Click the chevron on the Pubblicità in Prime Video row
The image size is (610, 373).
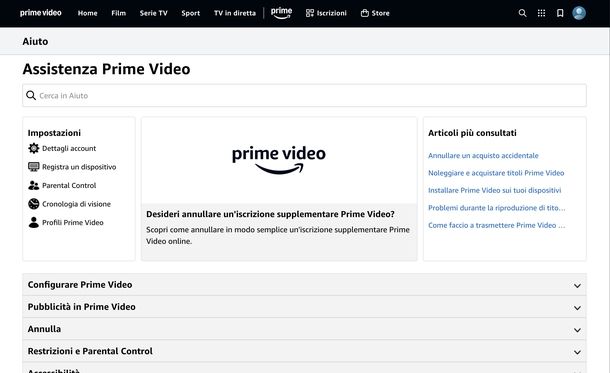(577, 308)
